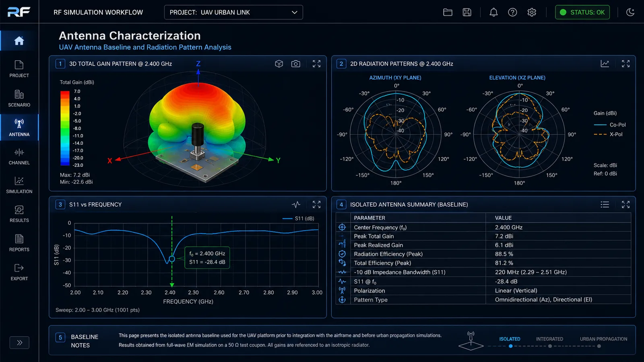Click 'Linear (Vertical)' polarization value
The image size is (644, 362).
516,290
